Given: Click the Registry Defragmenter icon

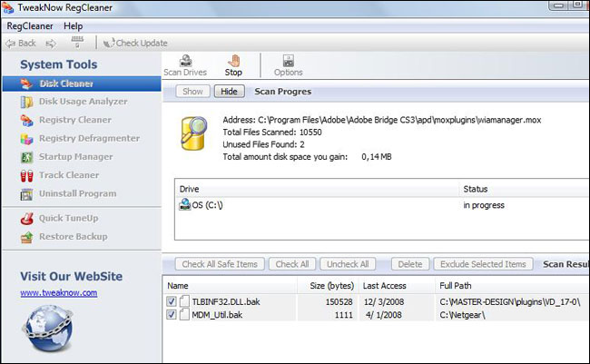Looking at the screenshot, I should (26, 139).
